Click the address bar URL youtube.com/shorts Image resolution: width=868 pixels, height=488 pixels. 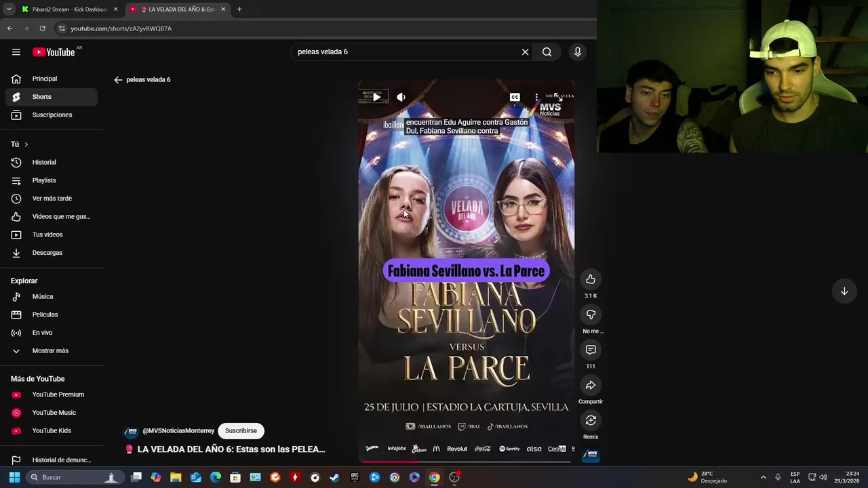[x=121, y=28]
